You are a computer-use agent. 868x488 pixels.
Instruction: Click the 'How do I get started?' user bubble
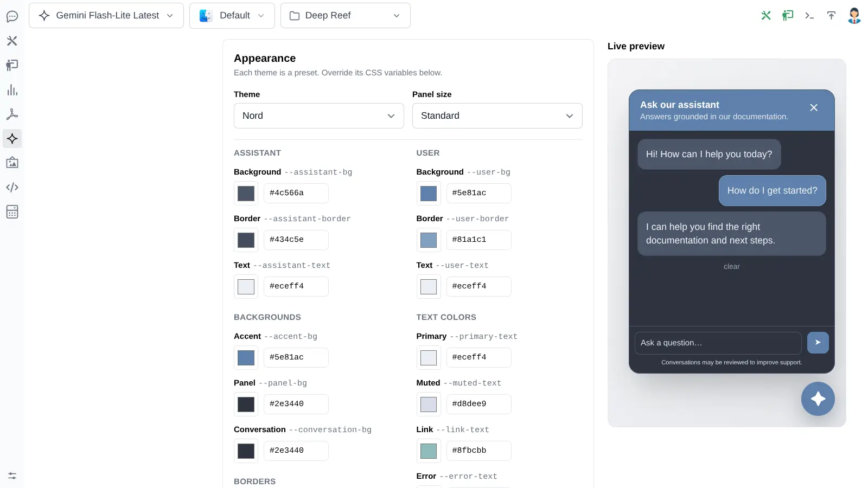click(x=773, y=191)
